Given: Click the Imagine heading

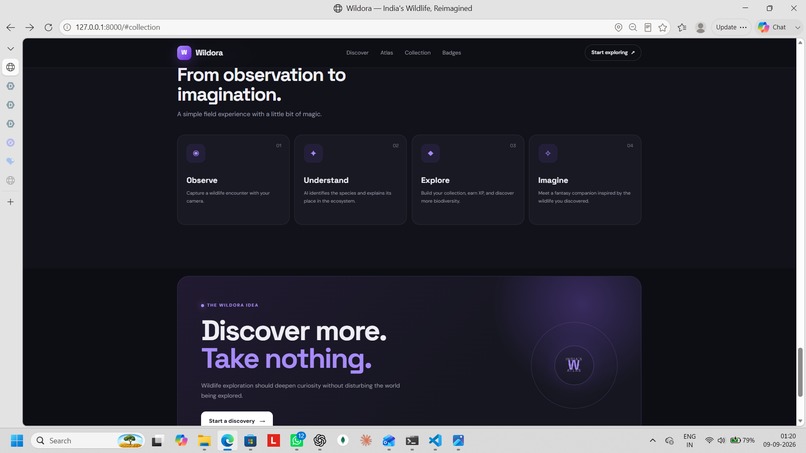Looking at the screenshot, I should pos(553,180).
